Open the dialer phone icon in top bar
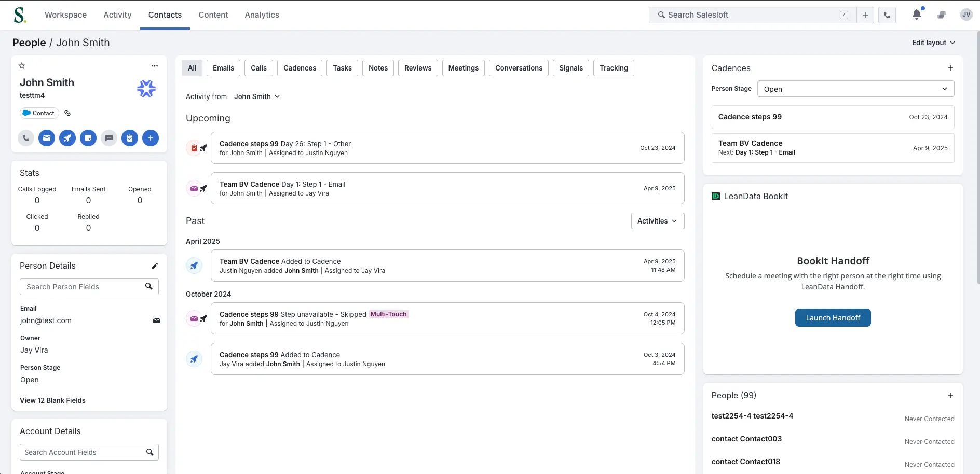Screen dimensions: 980x474 click(887, 15)
